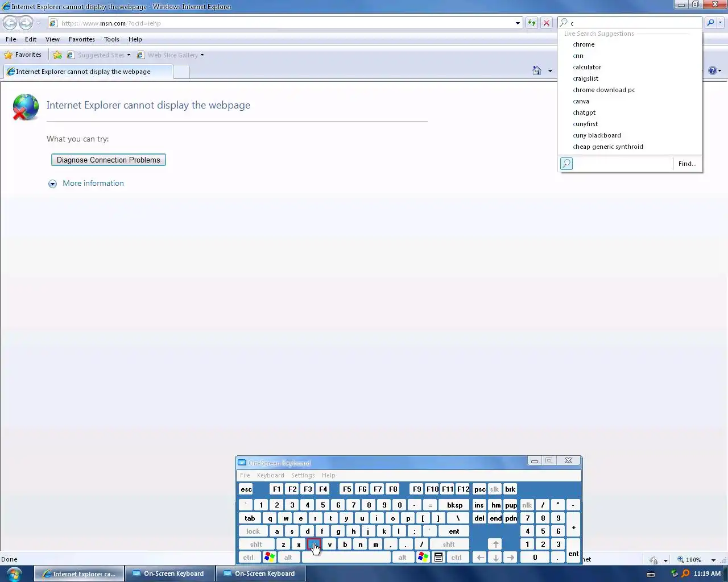Click the space bar key
728x582 pixels.
(x=346, y=558)
